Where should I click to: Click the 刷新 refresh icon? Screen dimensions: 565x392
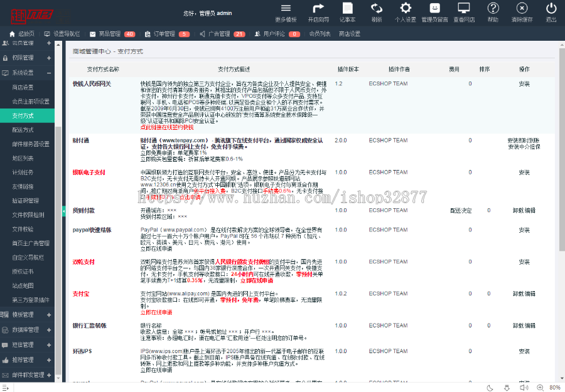[377, 13]
